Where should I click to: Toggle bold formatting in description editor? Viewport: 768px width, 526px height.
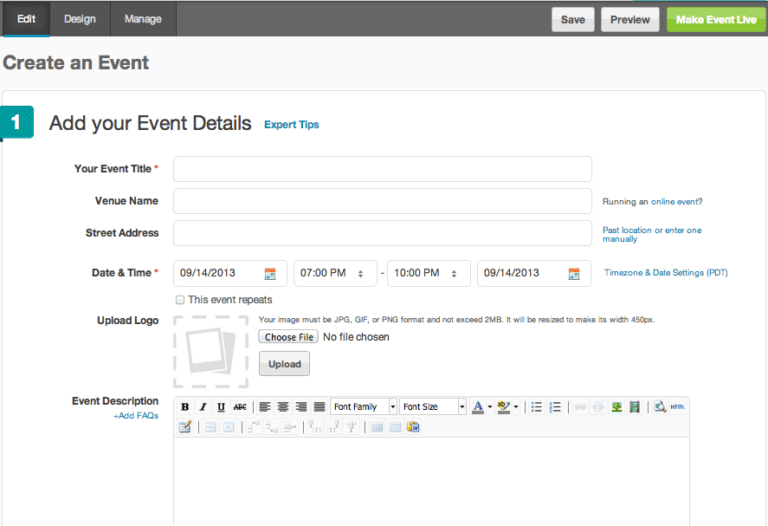tap(185, 407)
